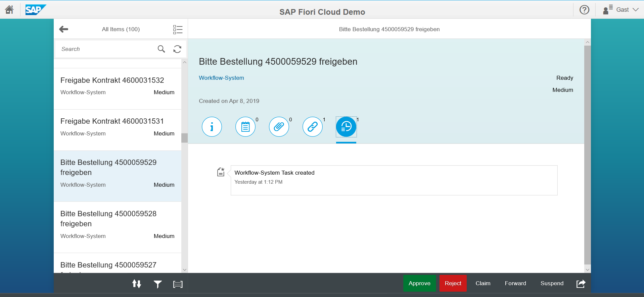Switch to the History tab

346,127
